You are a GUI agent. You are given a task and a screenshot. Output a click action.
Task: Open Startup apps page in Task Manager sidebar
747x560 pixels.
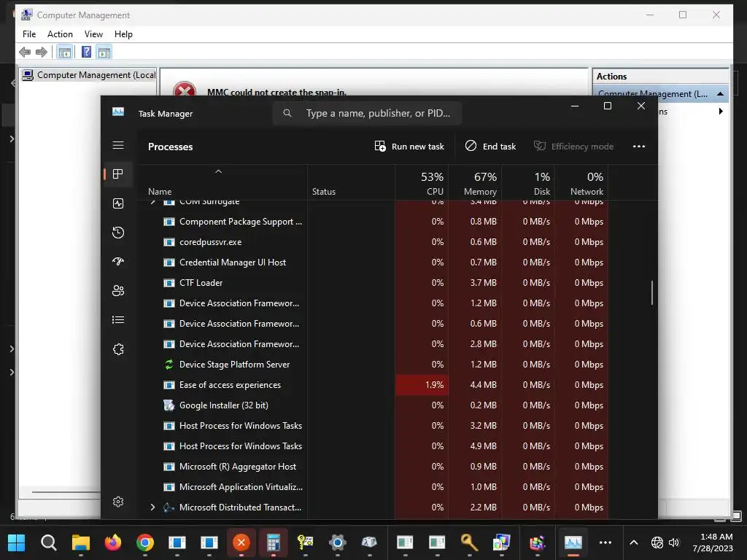[118, 262]
